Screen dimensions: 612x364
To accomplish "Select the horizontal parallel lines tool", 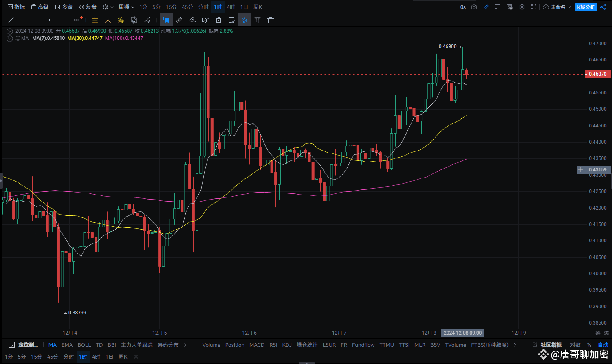I will point(24,20).
